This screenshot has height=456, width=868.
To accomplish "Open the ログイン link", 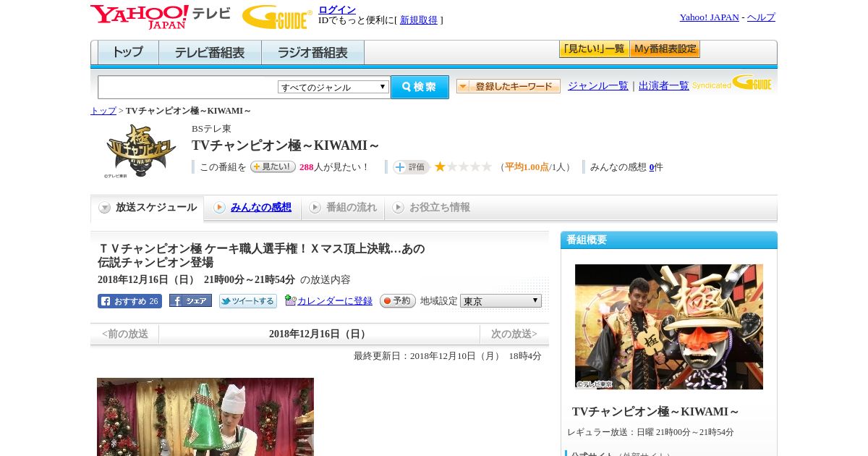I will point(337,9).
